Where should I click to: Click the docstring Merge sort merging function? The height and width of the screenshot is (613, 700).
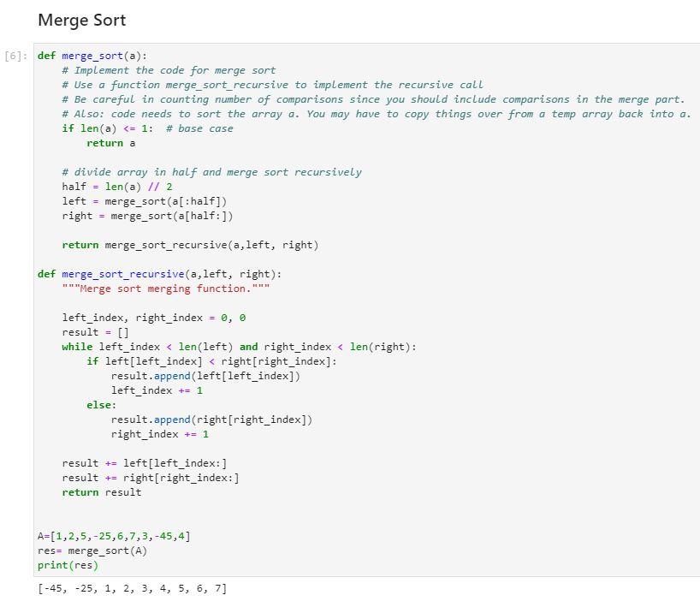pos(158,289)
